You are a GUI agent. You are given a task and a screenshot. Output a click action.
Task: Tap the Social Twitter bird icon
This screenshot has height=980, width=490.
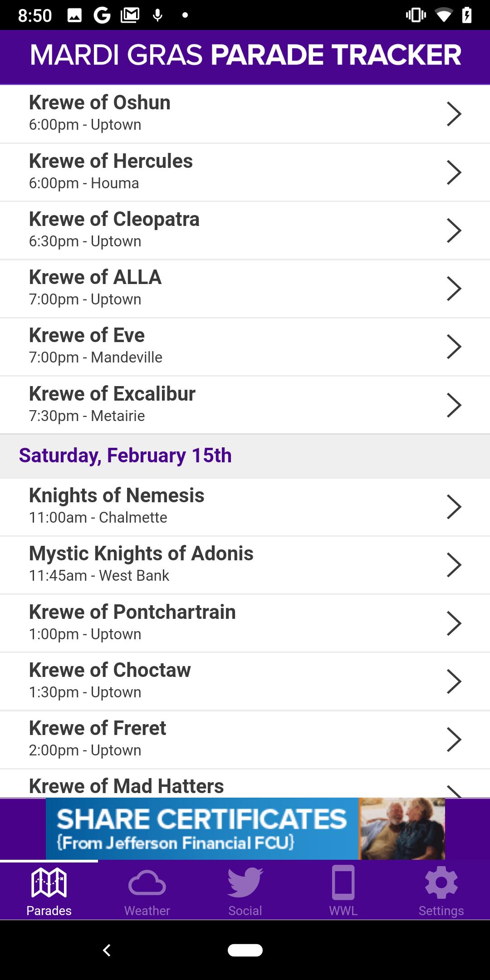coord(245,882)
